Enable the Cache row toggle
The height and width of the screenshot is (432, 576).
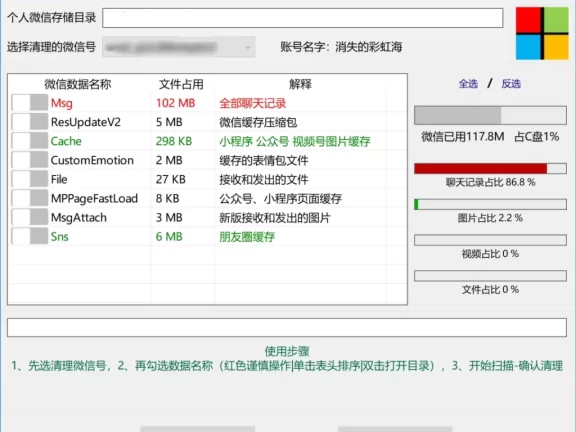click(x=30, y=141)
